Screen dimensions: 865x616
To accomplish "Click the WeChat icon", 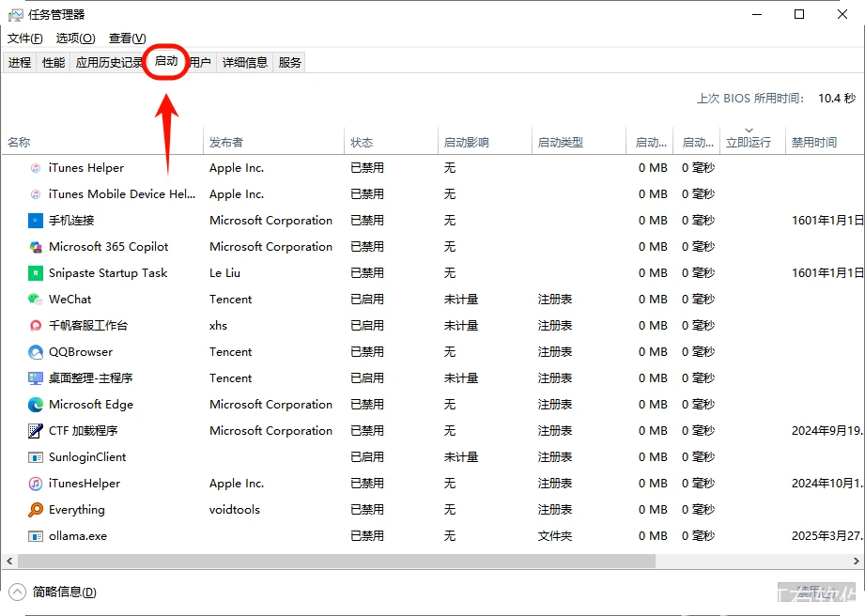I will tap(36, 300).
